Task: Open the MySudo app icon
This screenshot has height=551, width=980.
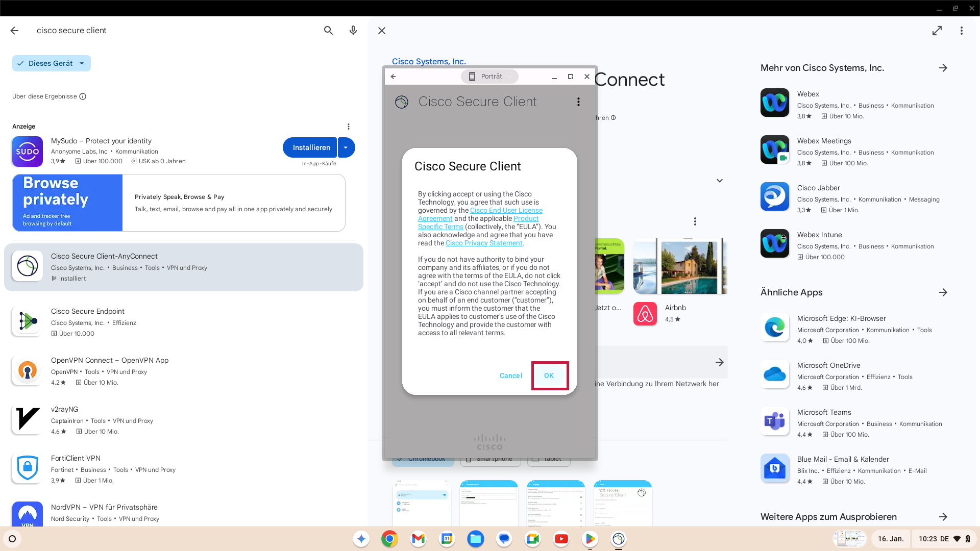Action: coord(28,152)
